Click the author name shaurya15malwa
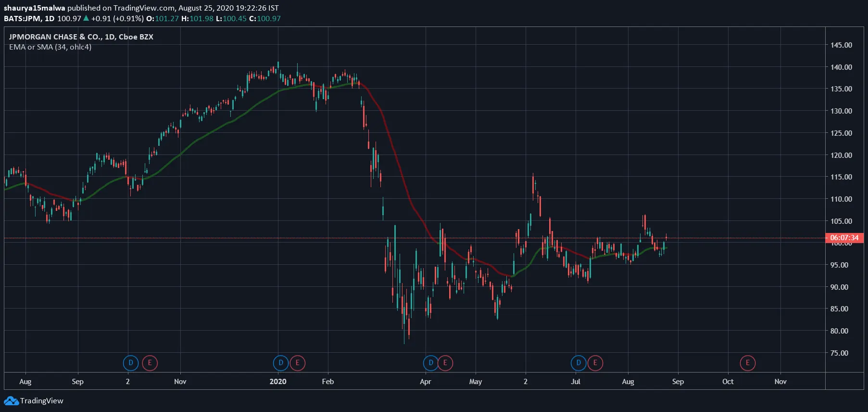 34,8
